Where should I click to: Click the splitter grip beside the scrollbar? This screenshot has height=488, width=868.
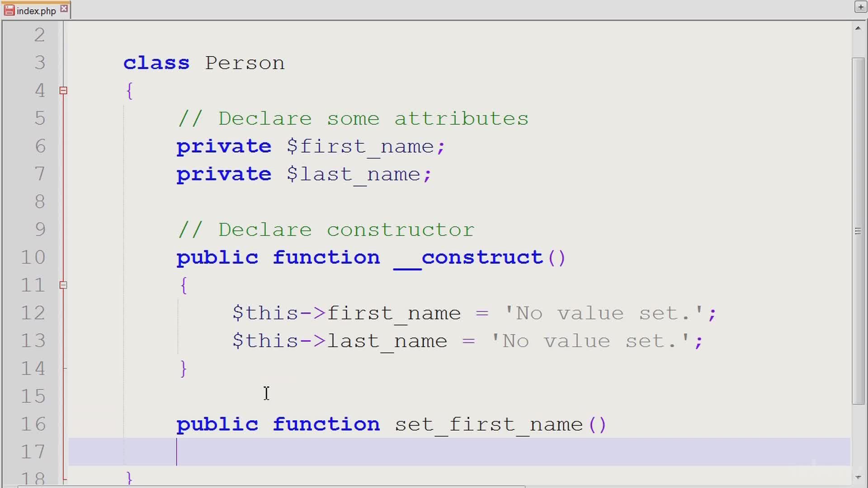click(858, 231)
